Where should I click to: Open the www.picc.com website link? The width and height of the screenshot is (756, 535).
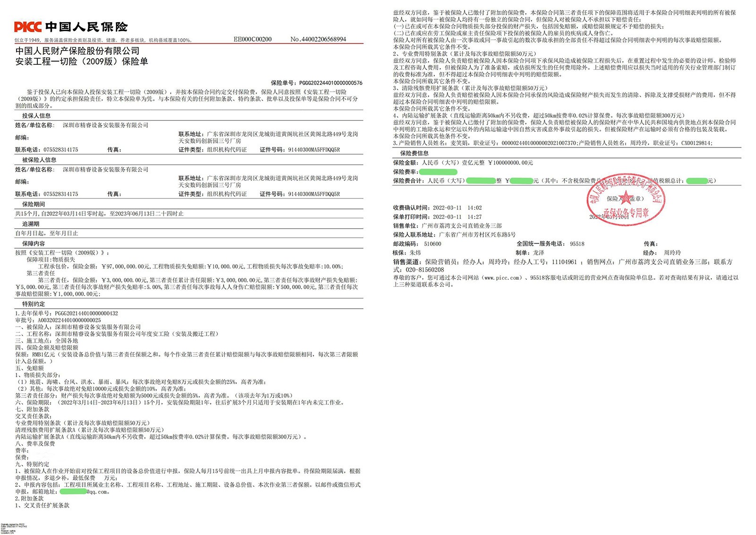(501, 278)
